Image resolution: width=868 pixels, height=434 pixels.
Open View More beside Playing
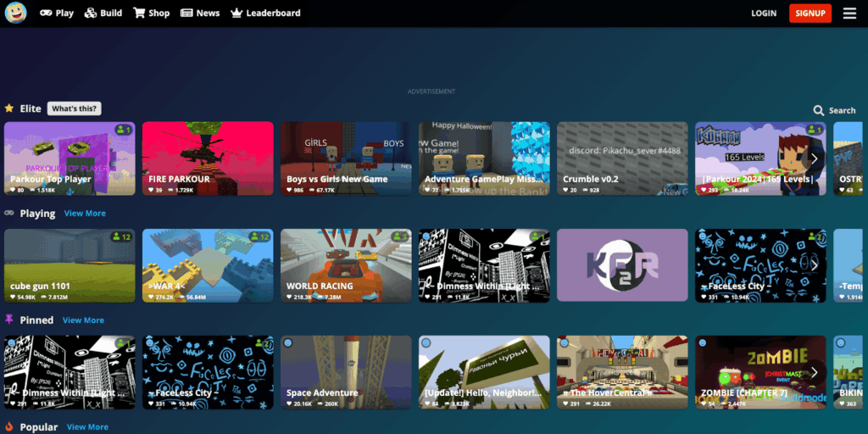[85, 214]
